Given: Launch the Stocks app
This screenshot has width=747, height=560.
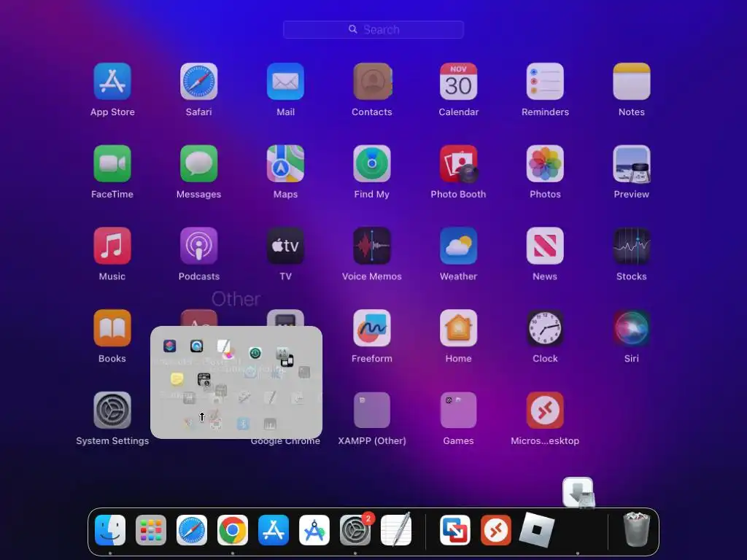Looking at the screenshot, I should (x=632, y=246).
